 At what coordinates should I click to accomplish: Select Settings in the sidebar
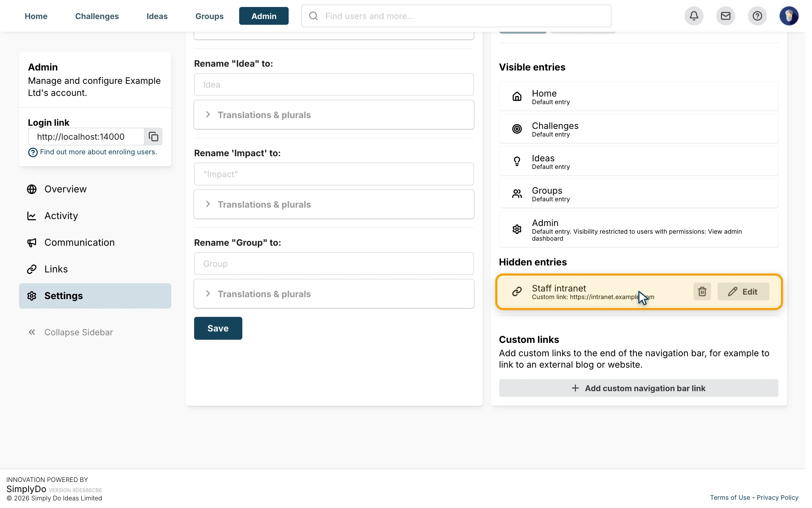95,296
